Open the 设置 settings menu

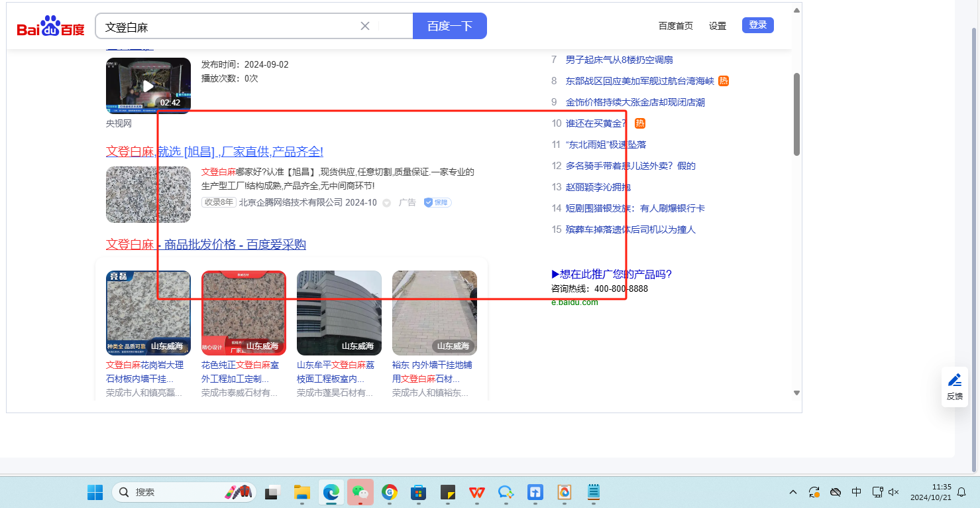718,26
